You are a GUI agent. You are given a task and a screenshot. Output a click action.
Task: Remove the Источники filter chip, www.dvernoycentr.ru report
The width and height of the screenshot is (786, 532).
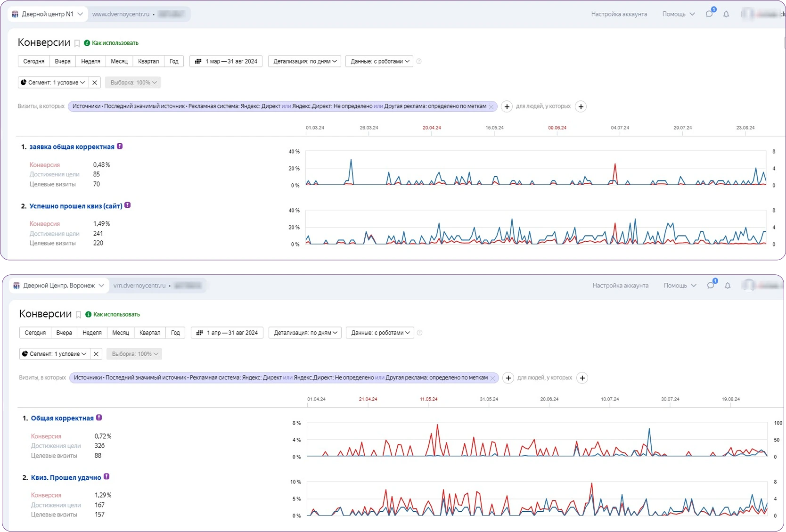pyautogui.click(x=491, y=106)
